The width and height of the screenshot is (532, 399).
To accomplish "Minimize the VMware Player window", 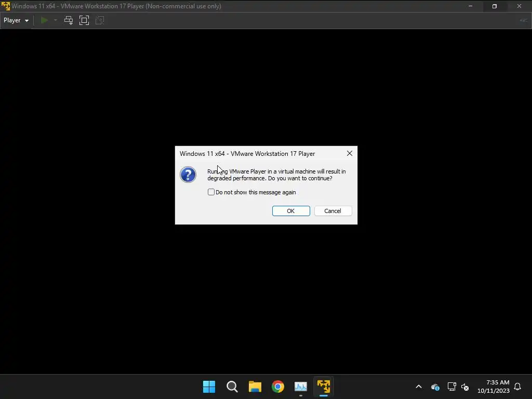I will click(470, 6).
